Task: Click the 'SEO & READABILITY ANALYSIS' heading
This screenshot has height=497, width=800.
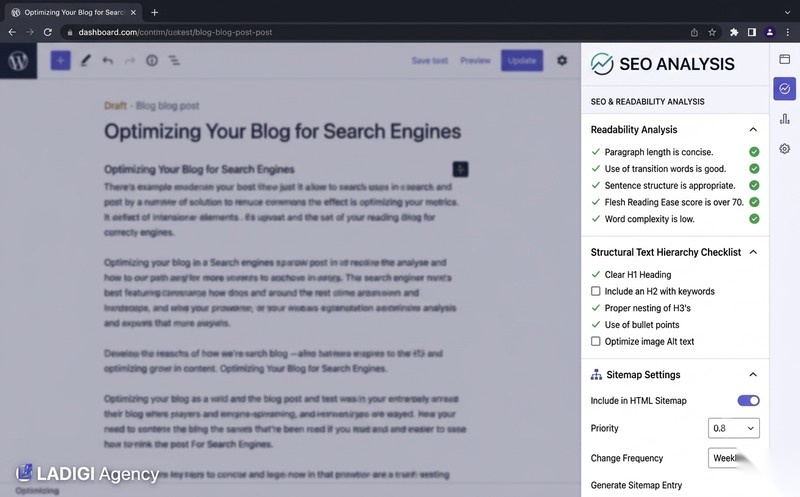Action: point(647,102)
